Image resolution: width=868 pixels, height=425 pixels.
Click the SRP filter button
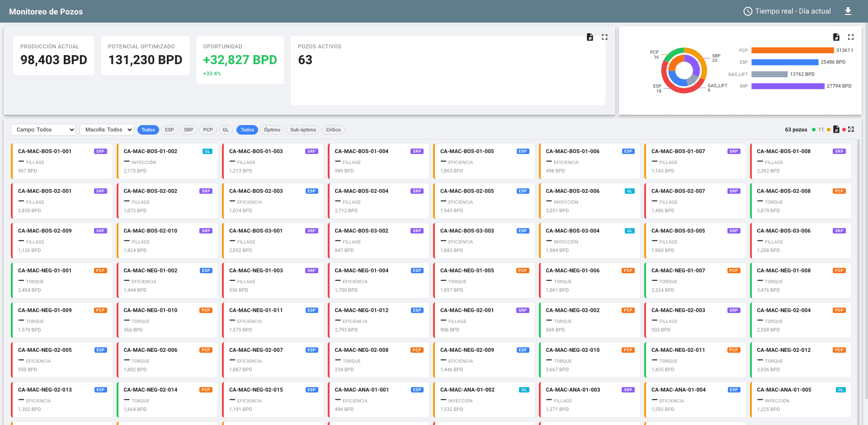click(x=189, y=130)
